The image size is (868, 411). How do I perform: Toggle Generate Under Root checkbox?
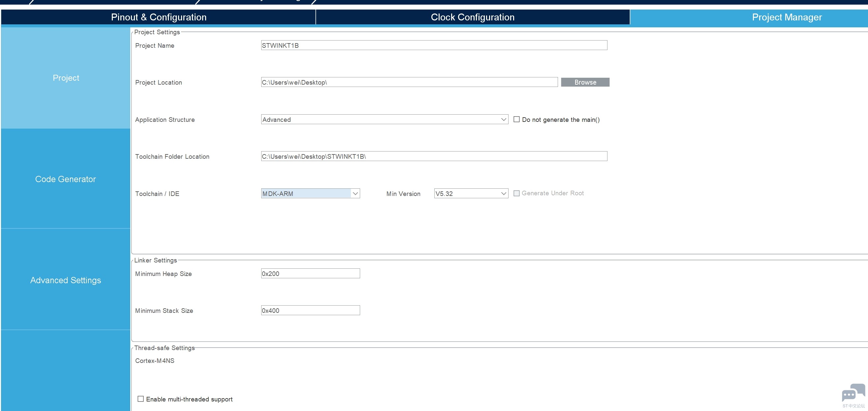click(515, 193)
